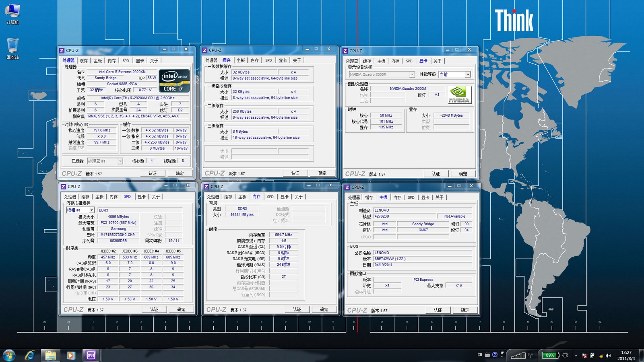Click the orange sun tray icon
The image size is (644, 362).
click(x=601, y=356)
